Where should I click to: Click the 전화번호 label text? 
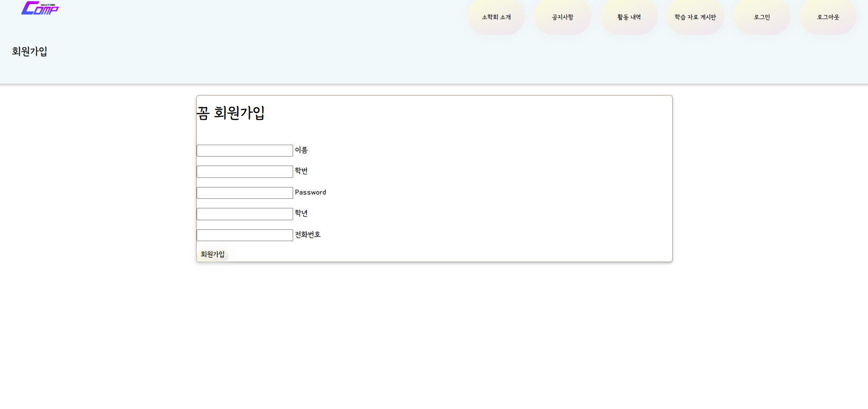pyautogui.click(x=308, y=235)
